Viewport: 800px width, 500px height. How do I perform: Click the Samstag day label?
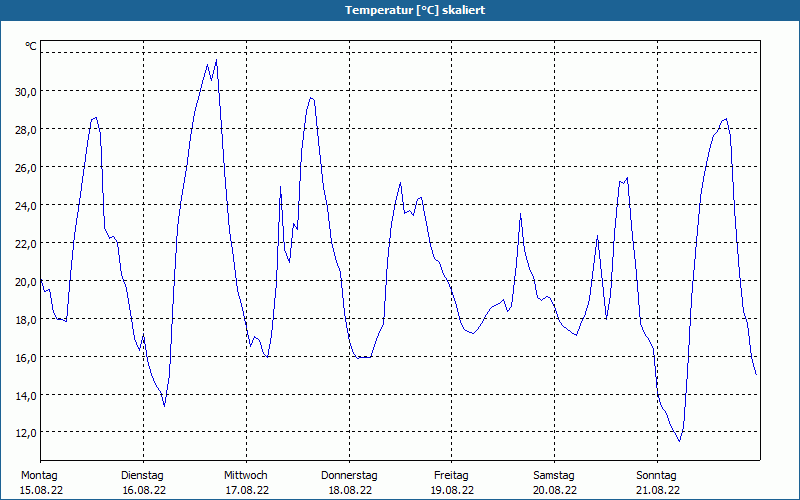(x=554, y=476)
